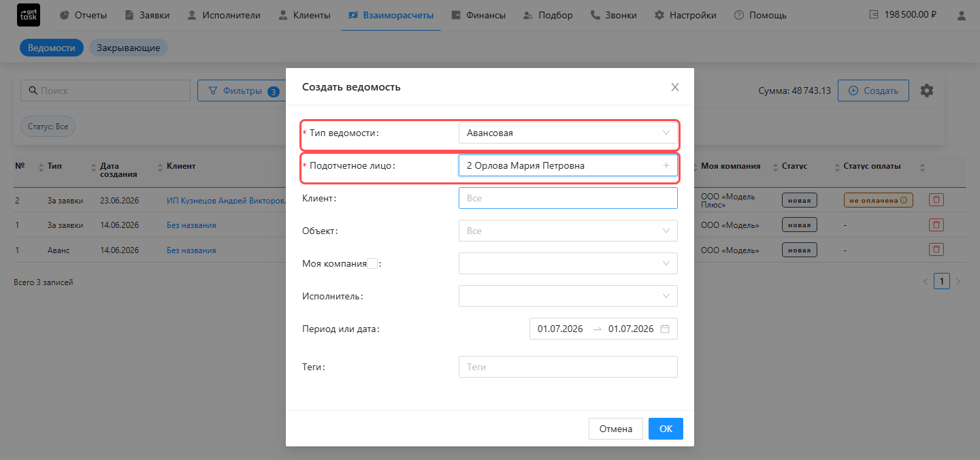Click the calendar icon in date range field
Viewport: 980px width, 460px height.
(x=665, y=329)
